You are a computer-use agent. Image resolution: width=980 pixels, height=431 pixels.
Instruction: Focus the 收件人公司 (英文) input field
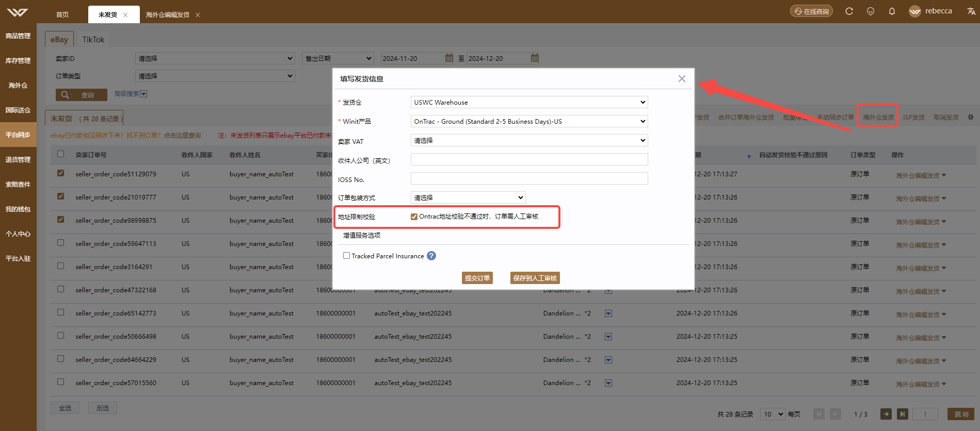pyautogui.click(x=529, y=159)
